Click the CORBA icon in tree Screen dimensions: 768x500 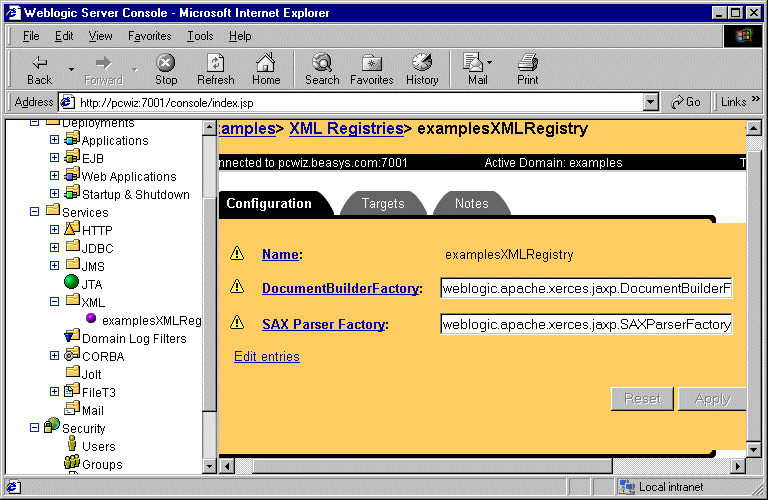tap(72, 355)
